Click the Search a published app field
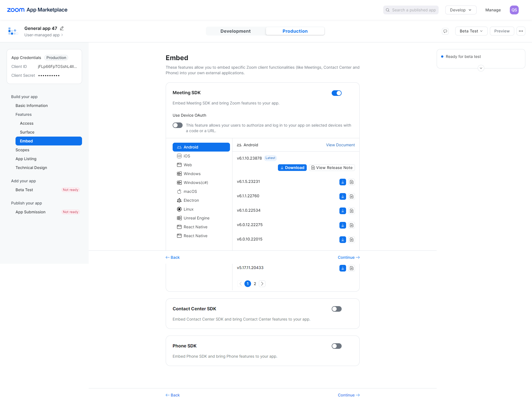This screenshot has height=402, width=532. (411, 10)
